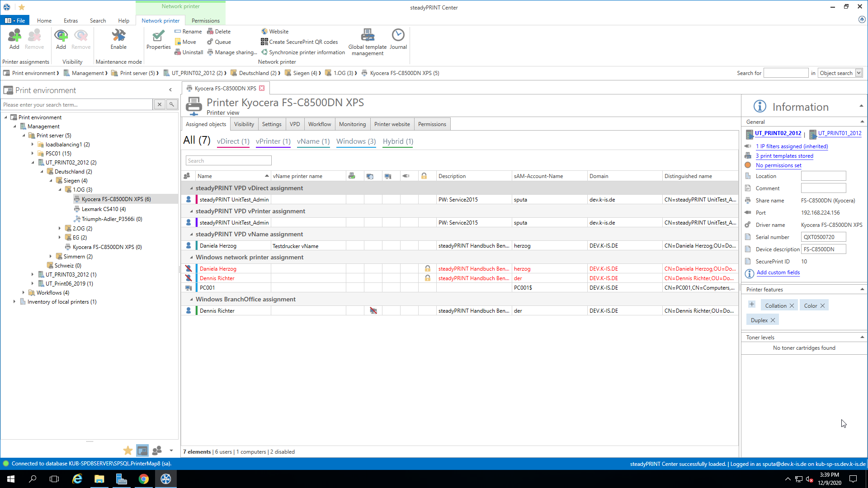Open the Extras ribbon tab

click(71, 20)
